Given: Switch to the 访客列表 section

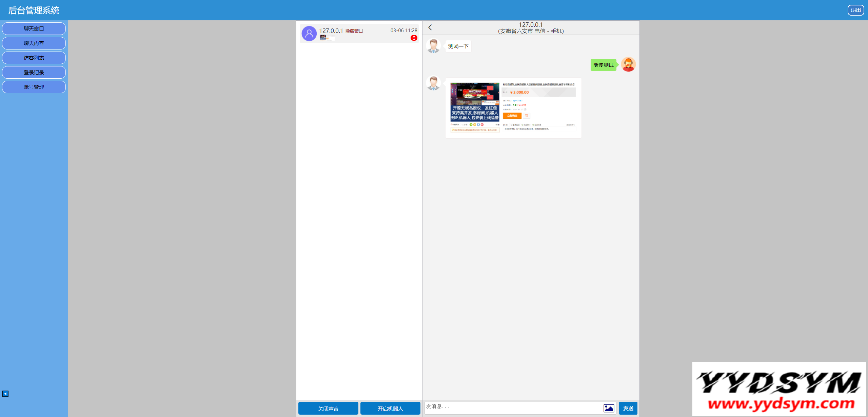Looking at the screenshot, I should click(34, 58).
